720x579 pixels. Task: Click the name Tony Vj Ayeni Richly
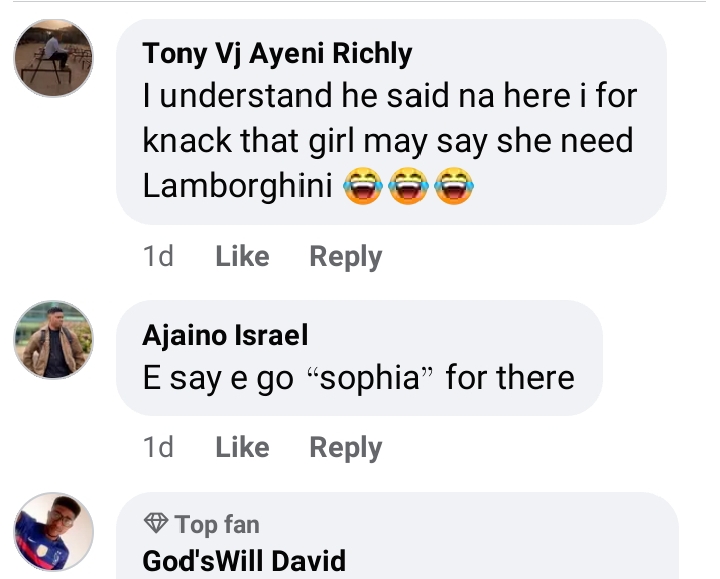coord(277,54)
